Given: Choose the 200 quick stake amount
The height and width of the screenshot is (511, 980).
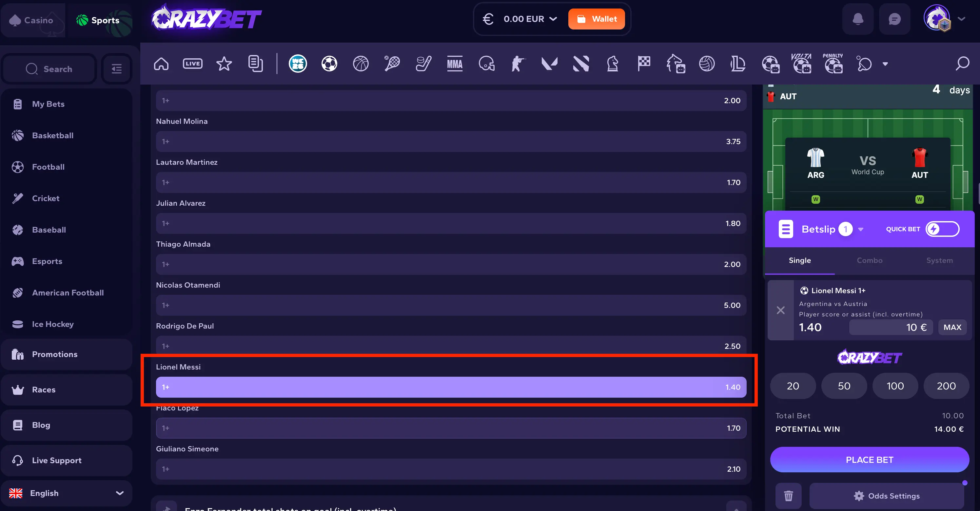Looking at the screenshot, I should (946, 386).
